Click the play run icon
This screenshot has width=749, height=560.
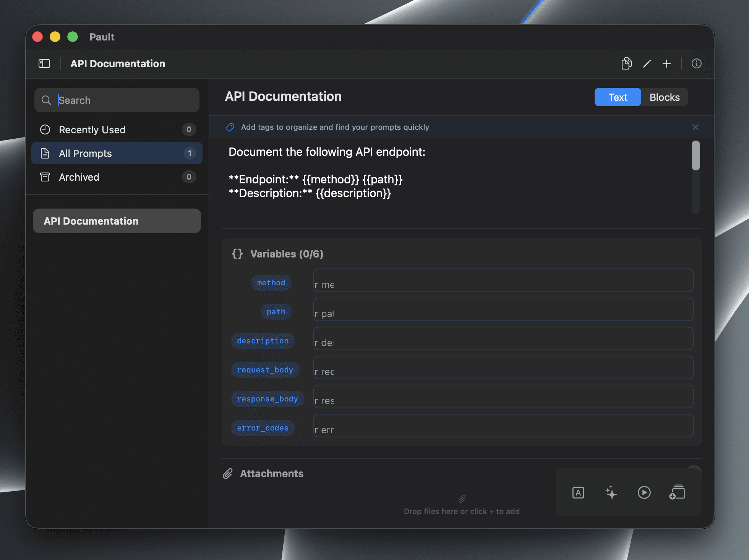click(x=644, y=493)
